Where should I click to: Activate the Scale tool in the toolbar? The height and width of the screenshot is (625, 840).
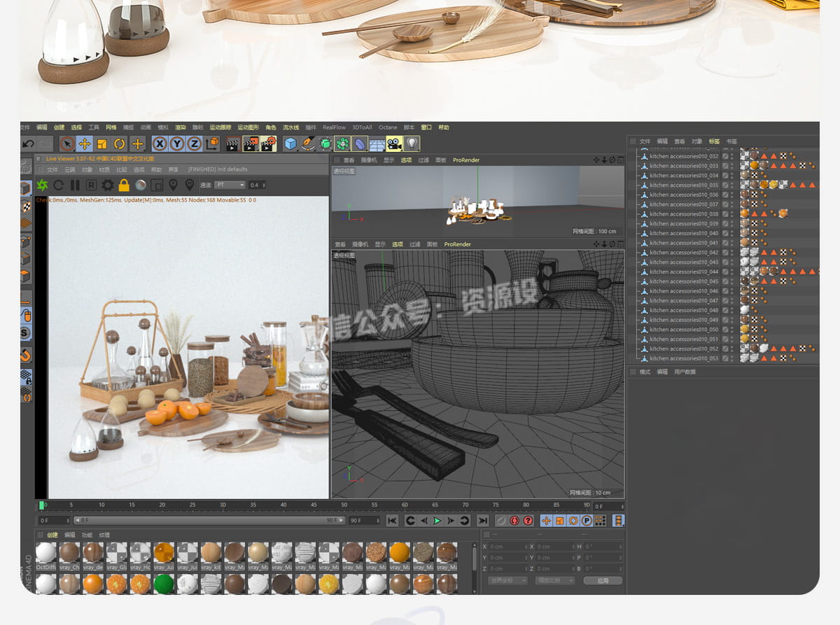(x=102, y=143)
